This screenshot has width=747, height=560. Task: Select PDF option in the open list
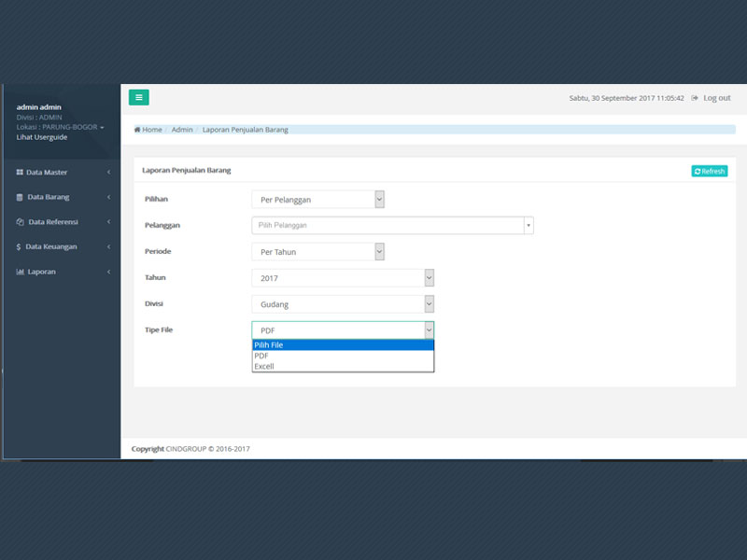pos(261,356)
